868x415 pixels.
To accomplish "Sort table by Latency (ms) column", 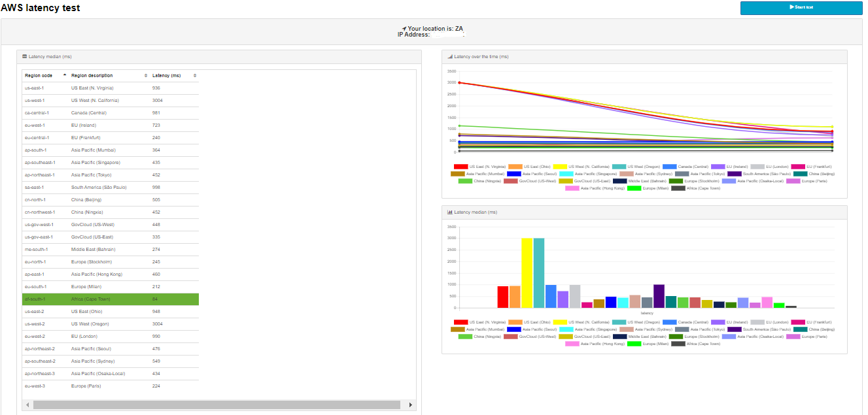I will 174,76.
